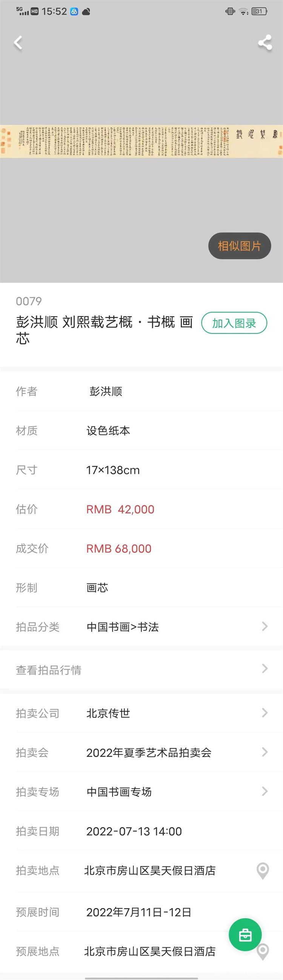Open map pin for 预展地点

tap(263, 952)
